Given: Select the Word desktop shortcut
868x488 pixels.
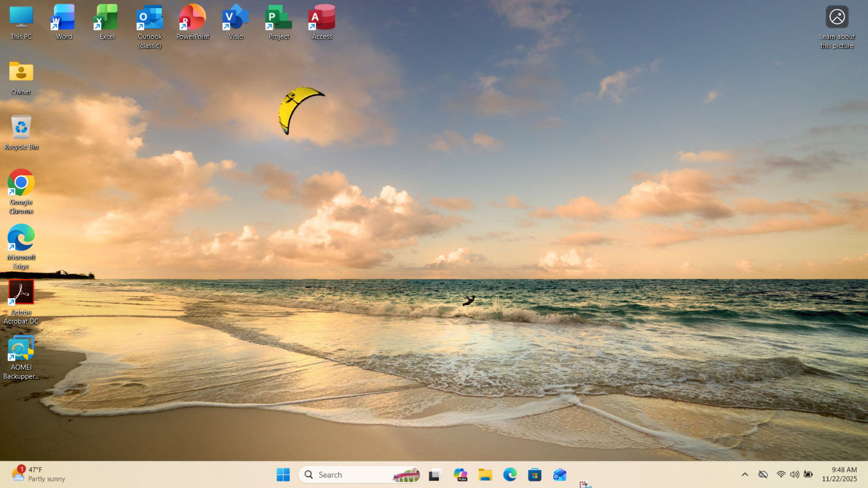Looking at the screenshot, I should [63, 22].
